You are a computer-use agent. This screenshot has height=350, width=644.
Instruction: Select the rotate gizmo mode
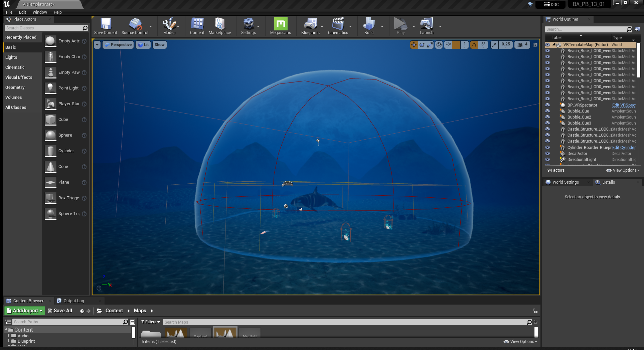[x=422, y=45]
